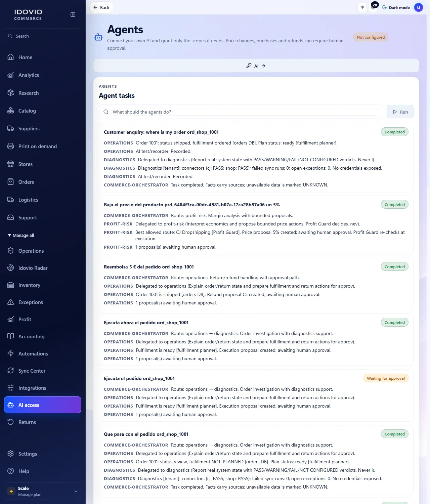
Task: Toggle Dark mode
Action: click(x=396, y=7)
